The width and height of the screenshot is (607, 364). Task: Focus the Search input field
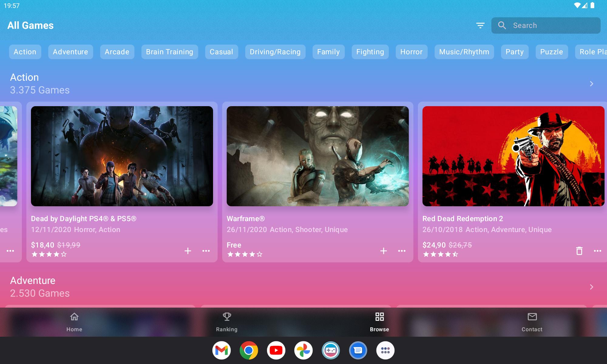coord(546,25)
